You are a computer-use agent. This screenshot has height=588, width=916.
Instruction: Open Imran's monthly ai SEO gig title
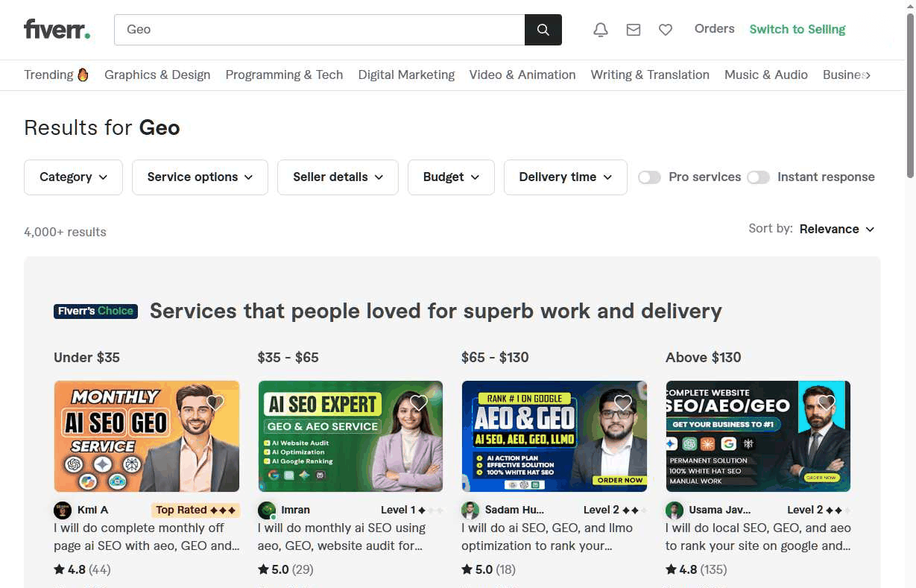click(x=341, y=537)
